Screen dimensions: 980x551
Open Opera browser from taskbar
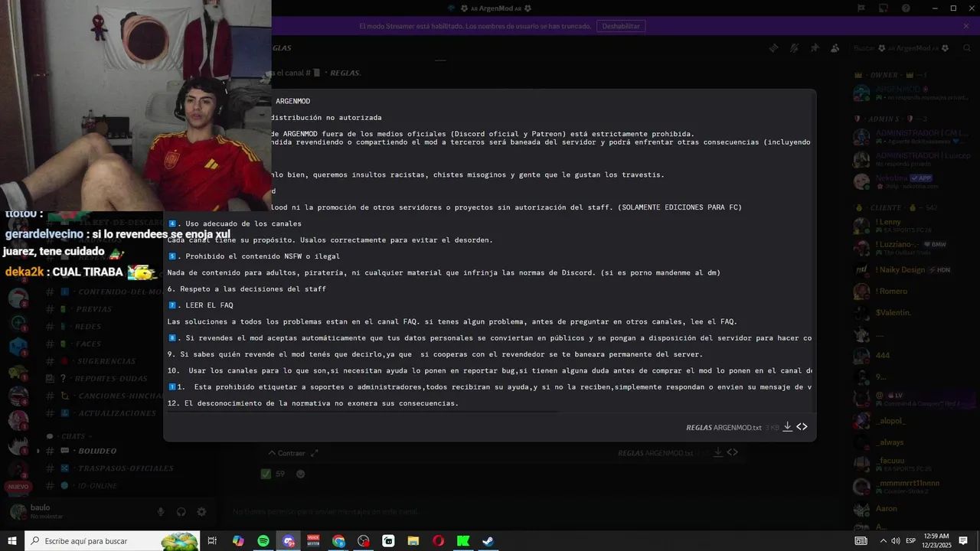coord(438,541)
